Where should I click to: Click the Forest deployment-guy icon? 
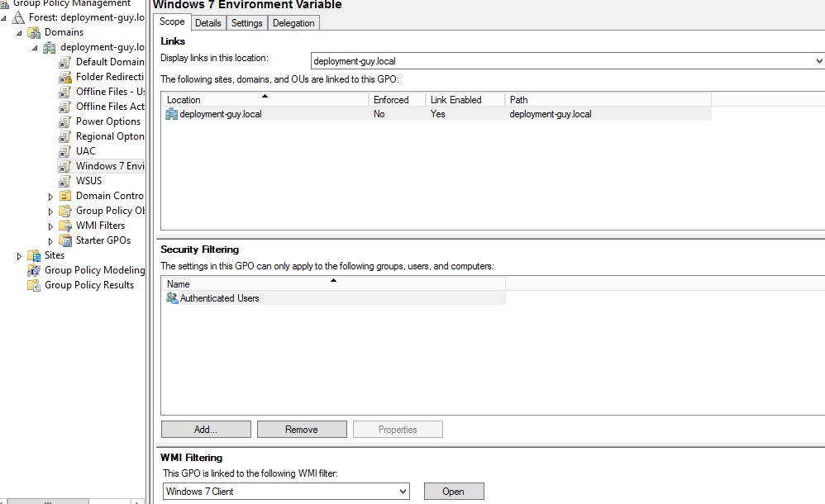coord(18,17)
